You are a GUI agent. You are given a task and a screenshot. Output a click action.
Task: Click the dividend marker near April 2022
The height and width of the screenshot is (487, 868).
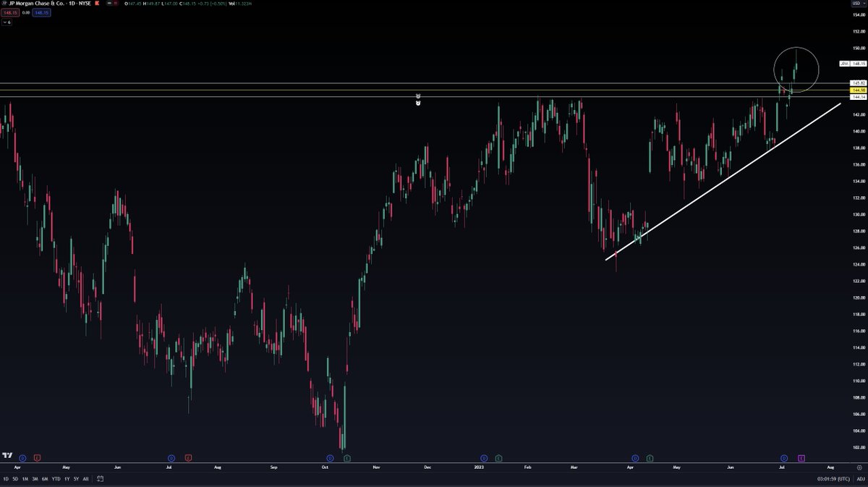tap(22, 458)
